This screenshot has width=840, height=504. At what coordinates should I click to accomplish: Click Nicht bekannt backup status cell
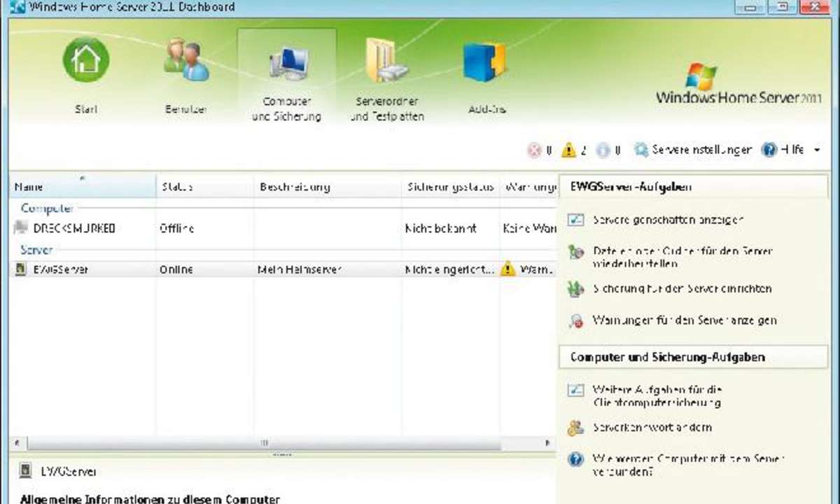pyautogui.click(x=440, y=228)
